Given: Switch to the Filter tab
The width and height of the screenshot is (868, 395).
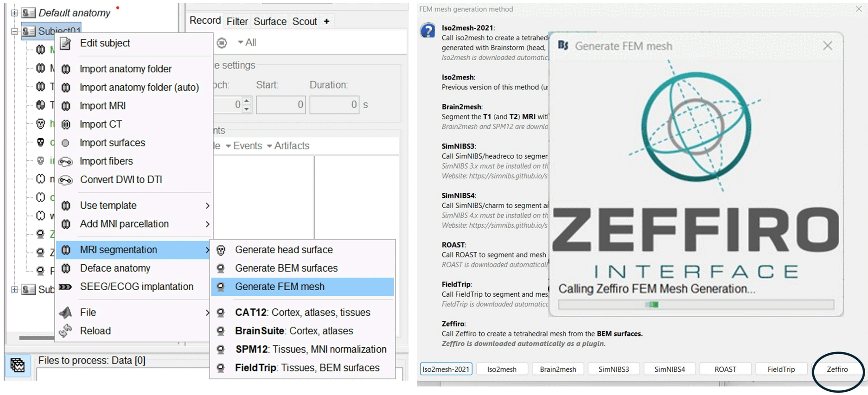Looking at the screenshot, I should click(x=237, y=21).
